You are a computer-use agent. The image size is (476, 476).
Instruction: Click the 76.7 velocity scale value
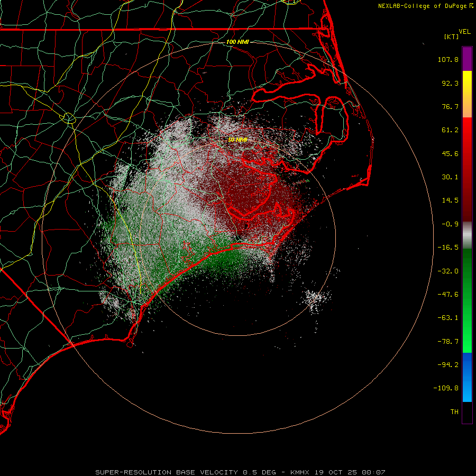(x=450, y=106)
